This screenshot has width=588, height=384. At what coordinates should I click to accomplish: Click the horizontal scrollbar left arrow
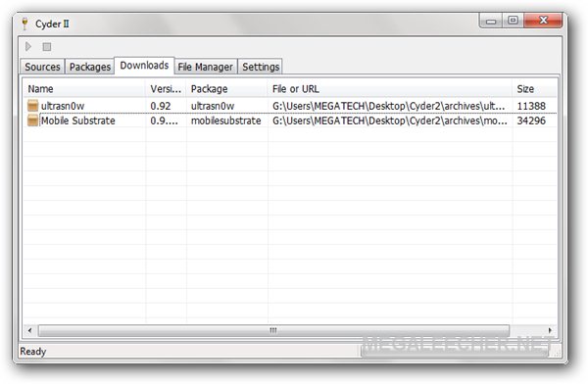[x=29, y=330]
